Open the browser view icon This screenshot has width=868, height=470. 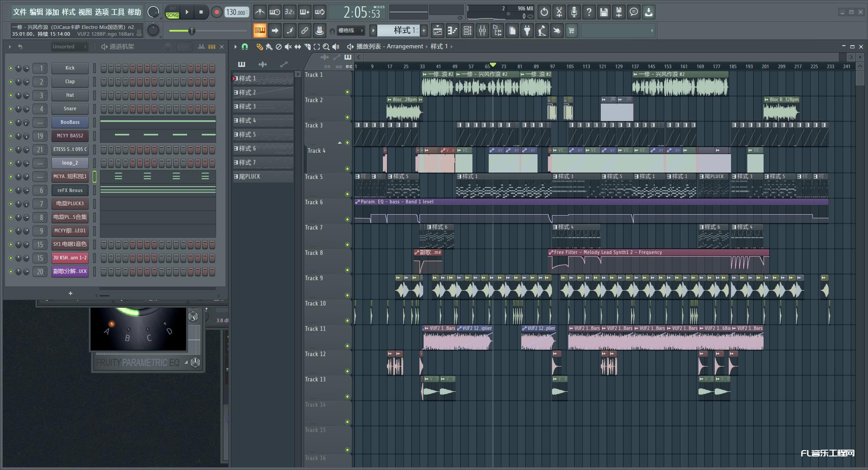point(497,30)
